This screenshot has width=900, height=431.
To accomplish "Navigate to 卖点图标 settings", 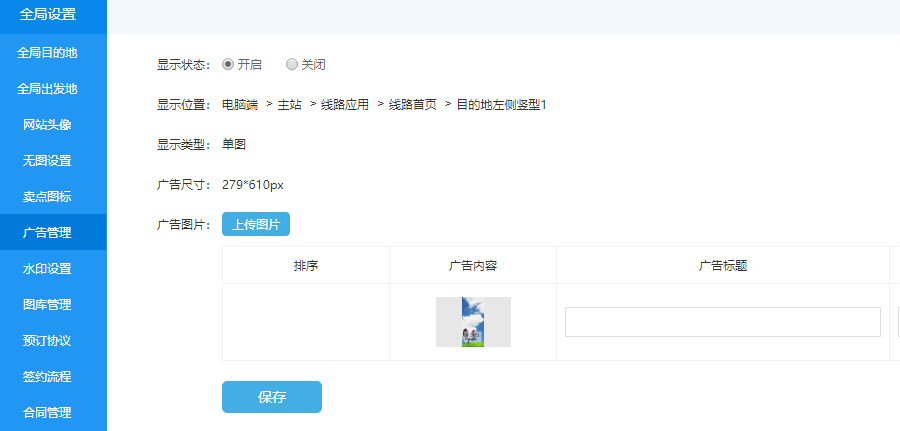I will (47, 197).
